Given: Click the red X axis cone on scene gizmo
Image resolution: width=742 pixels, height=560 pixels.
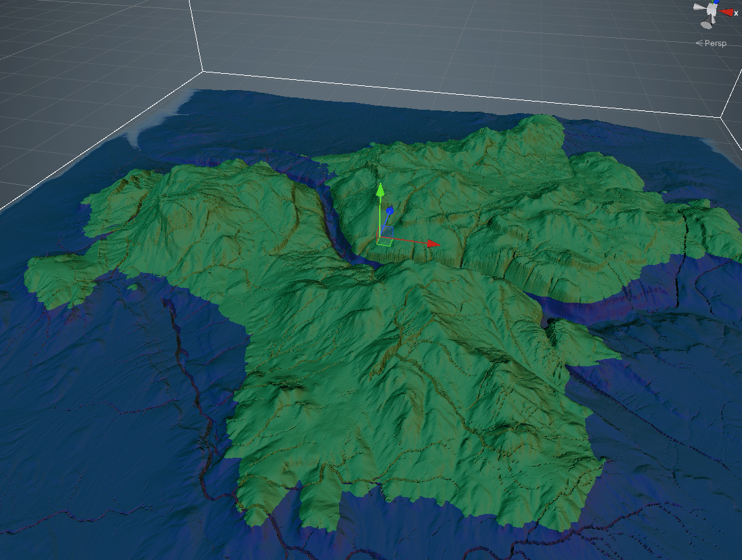Looking at the screenshot, I should [x=726, y=13].
